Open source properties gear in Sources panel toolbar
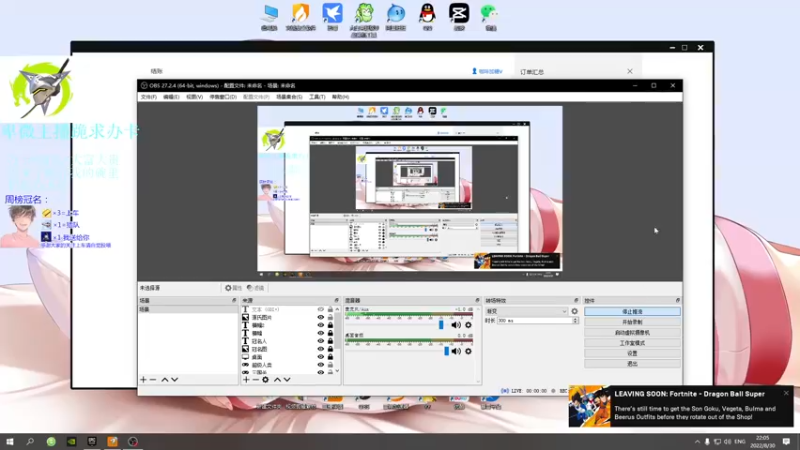Image resolution: width=800 pixels, height=450 pixels. 265,380
